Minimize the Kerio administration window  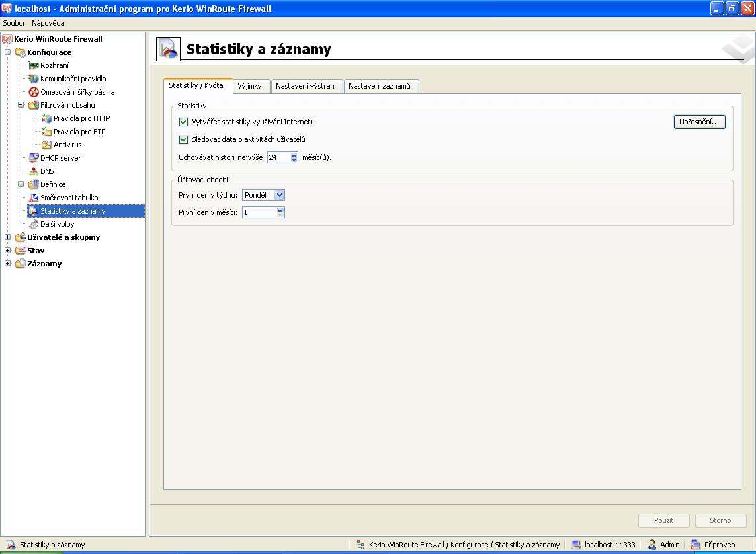click(717, 8)
